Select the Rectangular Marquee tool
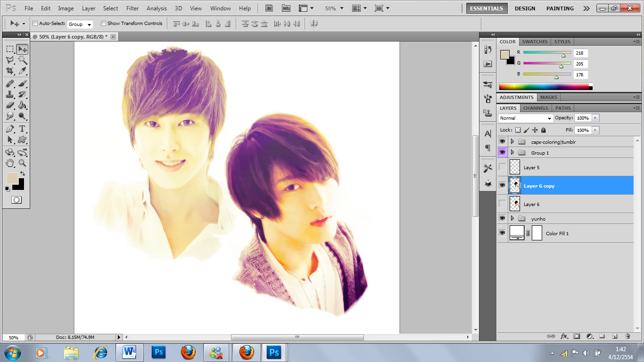 [10, 49]
